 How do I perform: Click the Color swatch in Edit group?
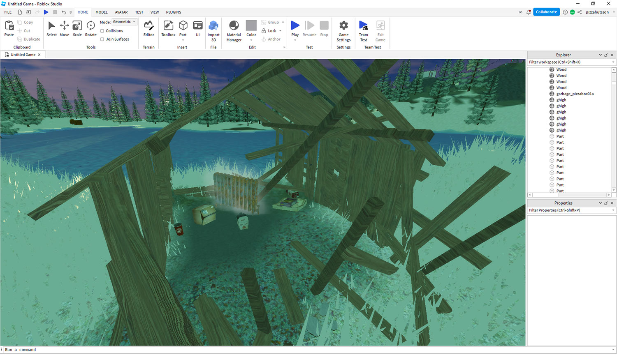pyautogui.click(x=251, y=25)
